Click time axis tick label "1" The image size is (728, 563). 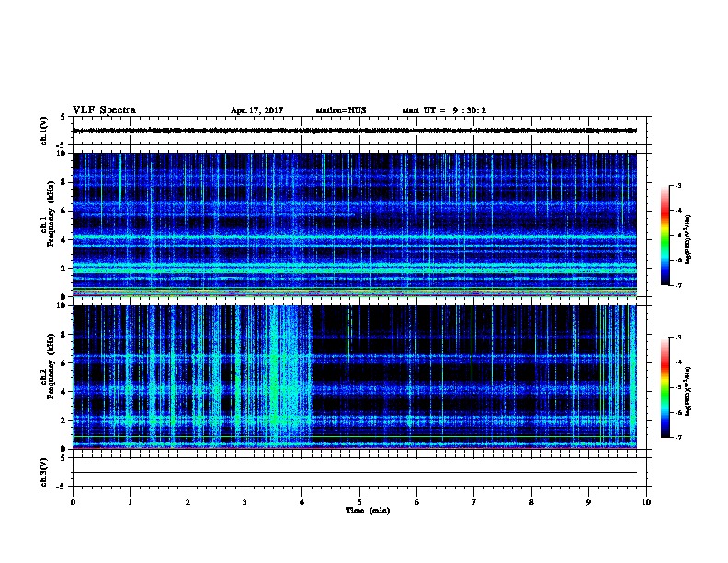[130, 502]
